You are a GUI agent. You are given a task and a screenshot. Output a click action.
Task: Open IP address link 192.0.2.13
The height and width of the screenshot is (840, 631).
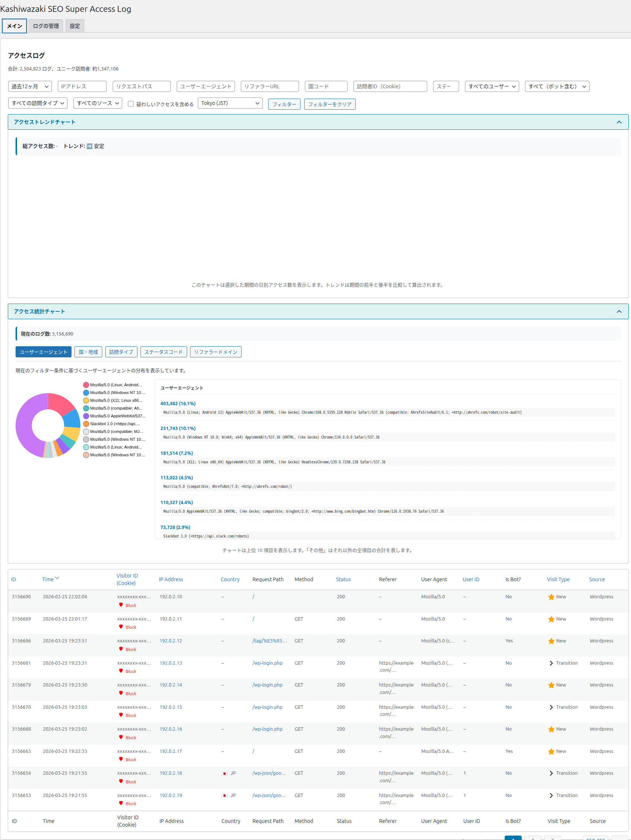pyautogui.click(x=170, y=663)
